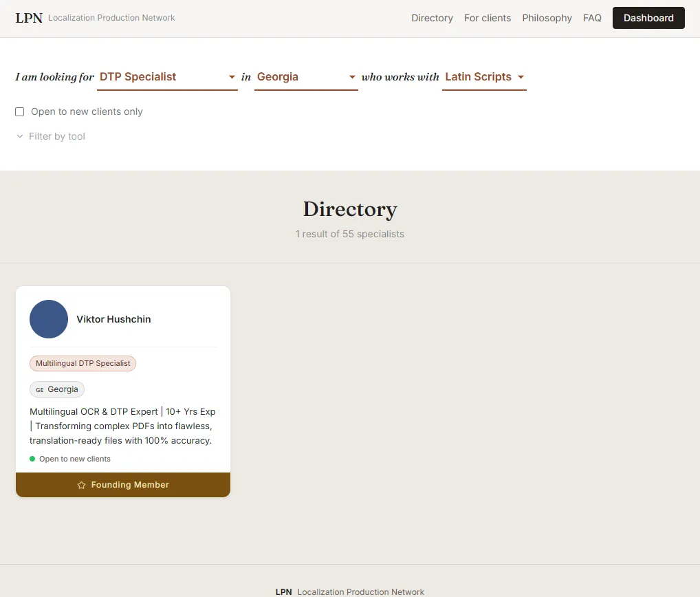Viewport: 700px width, 597px height.
Task: Open the DTP Specialist role dropdown
Action: click(x=167, y=77)
